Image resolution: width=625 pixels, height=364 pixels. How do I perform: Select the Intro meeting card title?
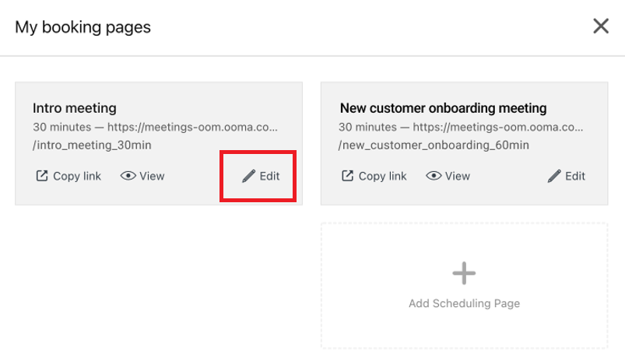(x=75, y=108)
